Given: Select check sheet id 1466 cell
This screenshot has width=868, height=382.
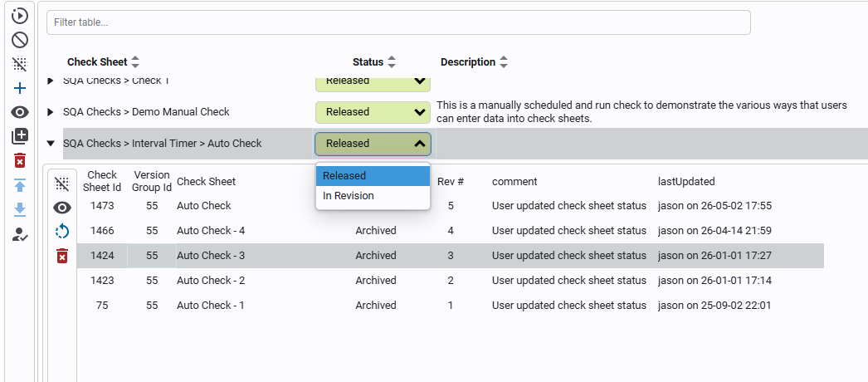Looking at the screenshot, I should point(102,231).
